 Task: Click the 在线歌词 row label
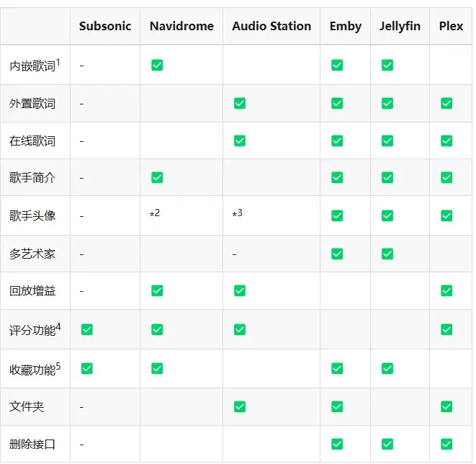[x=32, y=141]
